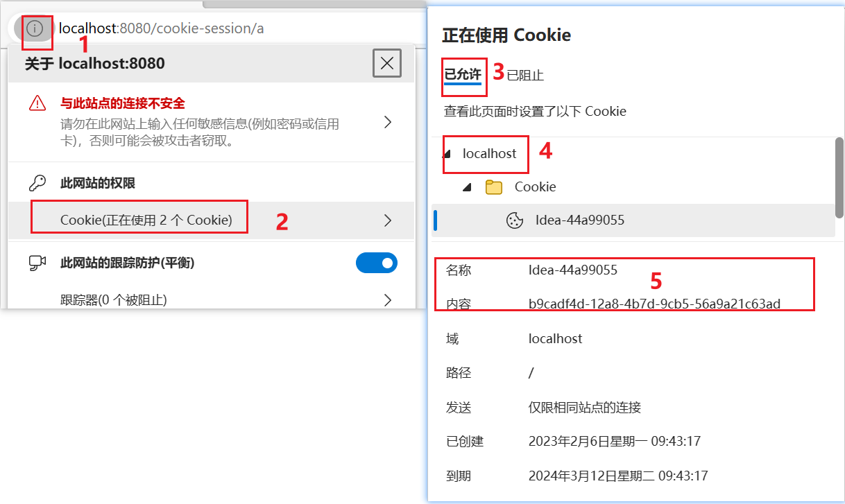Expand the insecure connection details chevron

(x=388, y=123)
